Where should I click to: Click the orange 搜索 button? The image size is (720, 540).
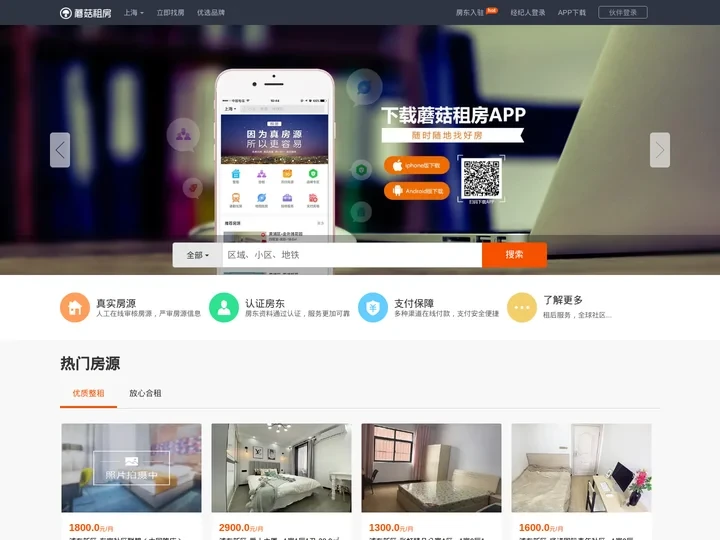click(514, 255)
